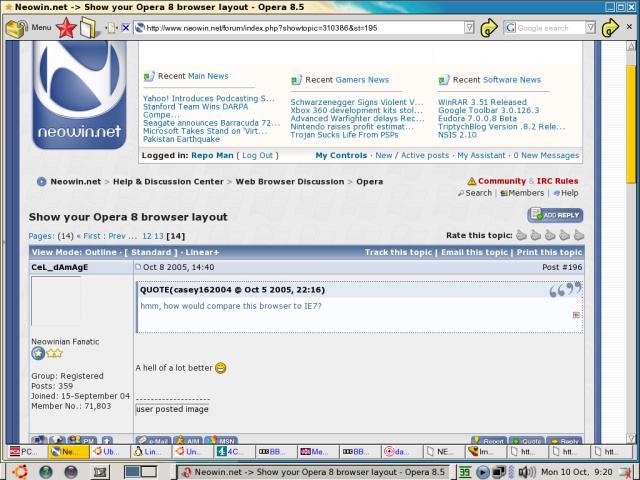Image resolution: width=640 pixels, height=480 pixels.
Task: Click Email this topic
Action: [474, 252]
